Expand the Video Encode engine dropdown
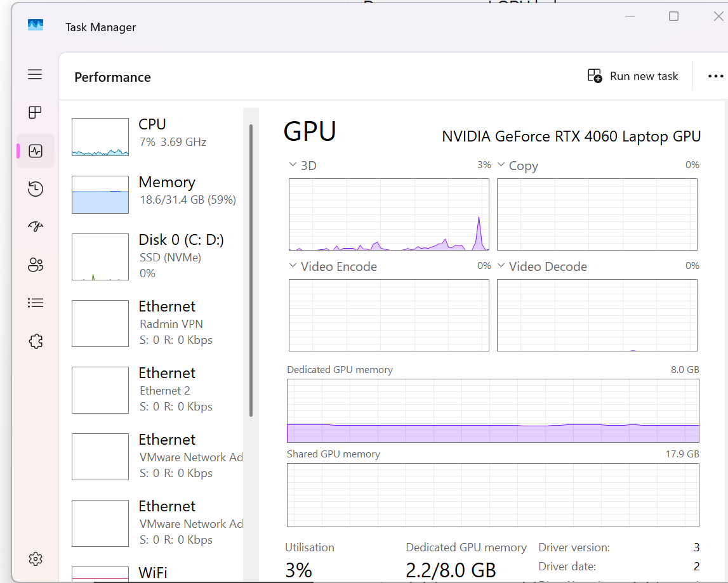This screenshot has width=728, height=583. [x=293, y=265]
